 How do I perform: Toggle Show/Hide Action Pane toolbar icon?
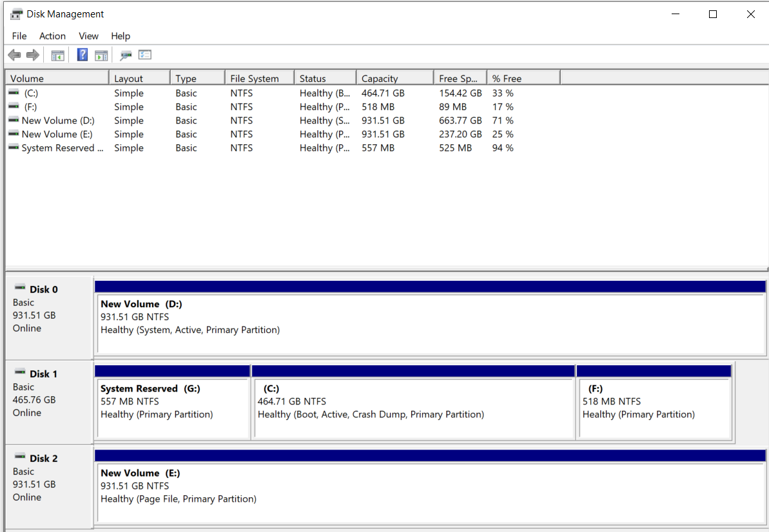(x=101, y=55)
